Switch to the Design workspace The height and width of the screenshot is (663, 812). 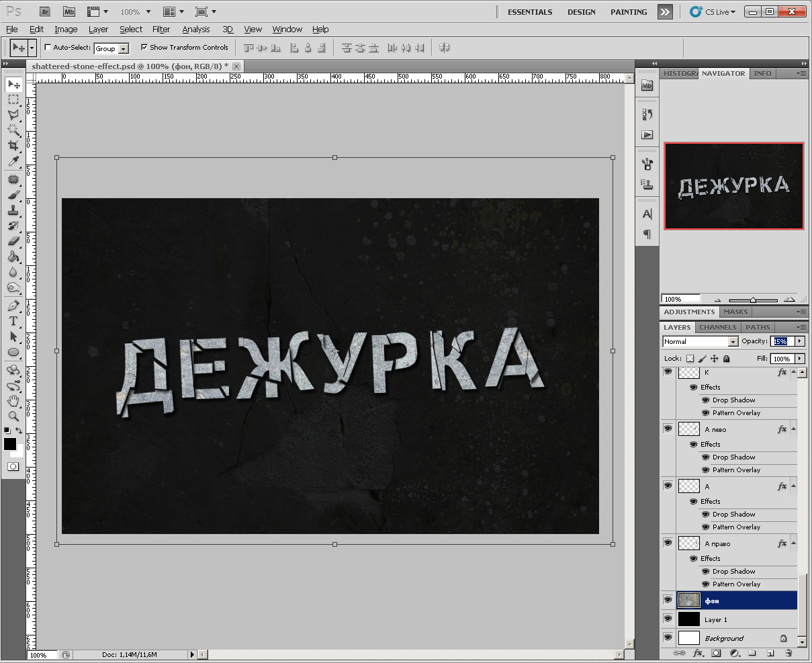(x=581, y=12)
